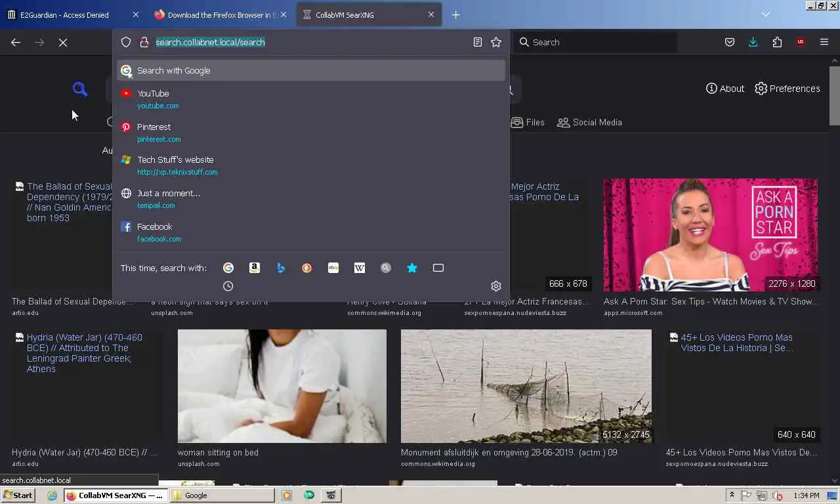
Task: Choose the tempmail.com Just a moment suggestion
Action: click(311, 199)
